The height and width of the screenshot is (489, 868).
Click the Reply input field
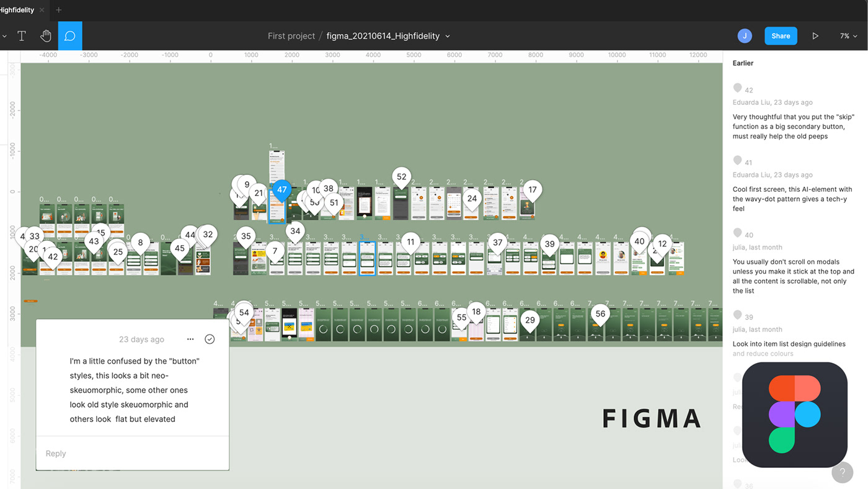coord(132,454)
